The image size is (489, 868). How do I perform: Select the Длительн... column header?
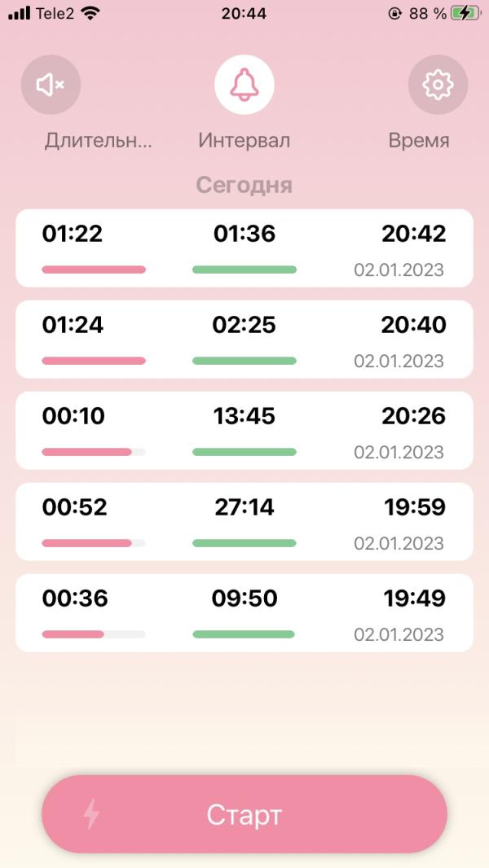[98, 141]
